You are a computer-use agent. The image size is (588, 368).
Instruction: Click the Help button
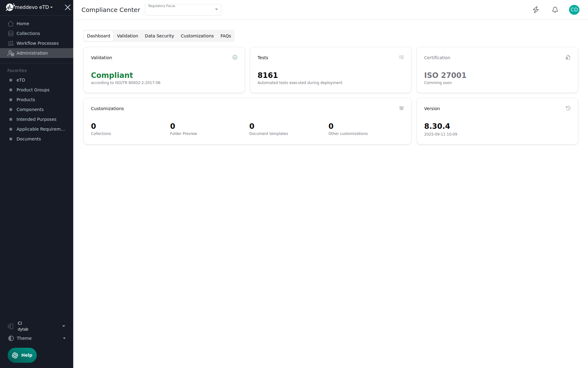22,355
